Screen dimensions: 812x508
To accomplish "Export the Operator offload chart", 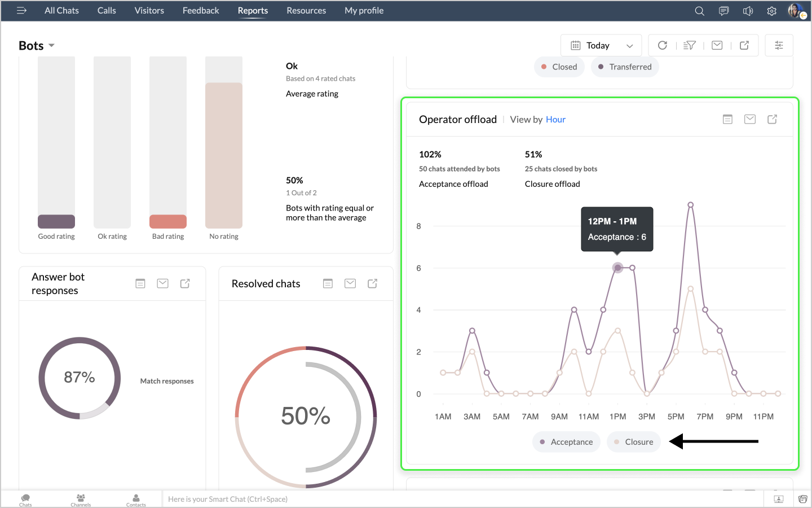I will (x=772, y=119).
